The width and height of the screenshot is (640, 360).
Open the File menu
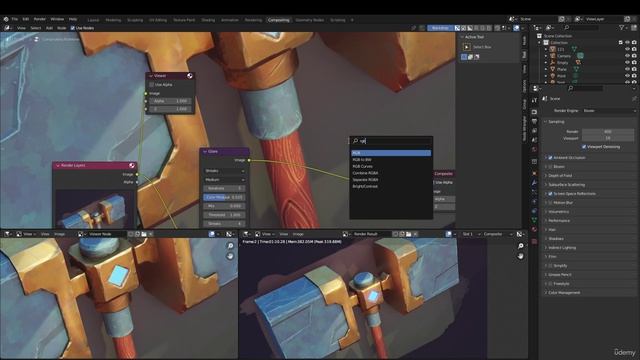click(x=15, y=19)
